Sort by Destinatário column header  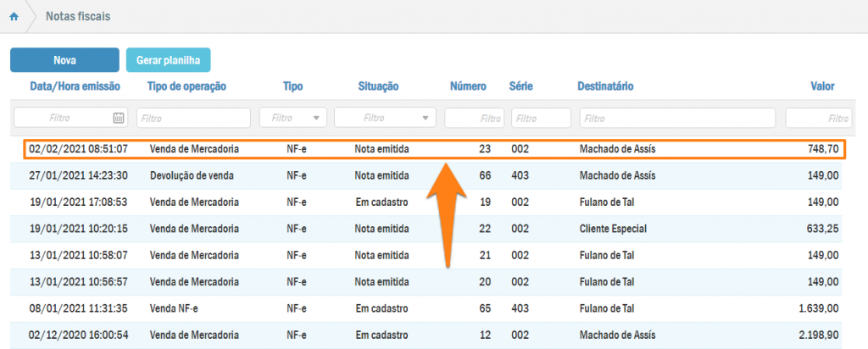pos(605,86)
